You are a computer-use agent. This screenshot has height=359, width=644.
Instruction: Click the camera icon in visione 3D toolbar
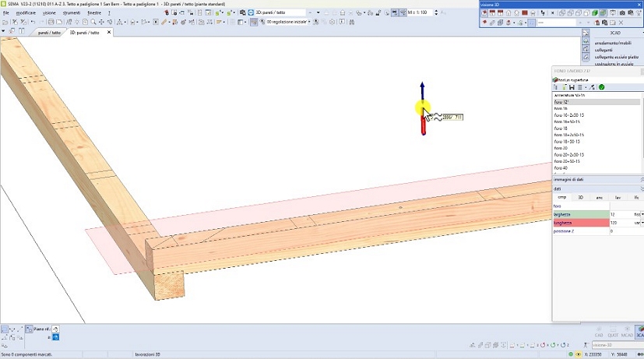621,13
